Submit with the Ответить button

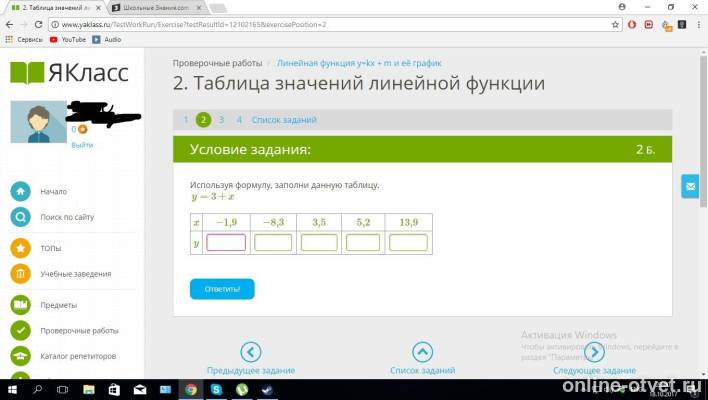(222, 289)
